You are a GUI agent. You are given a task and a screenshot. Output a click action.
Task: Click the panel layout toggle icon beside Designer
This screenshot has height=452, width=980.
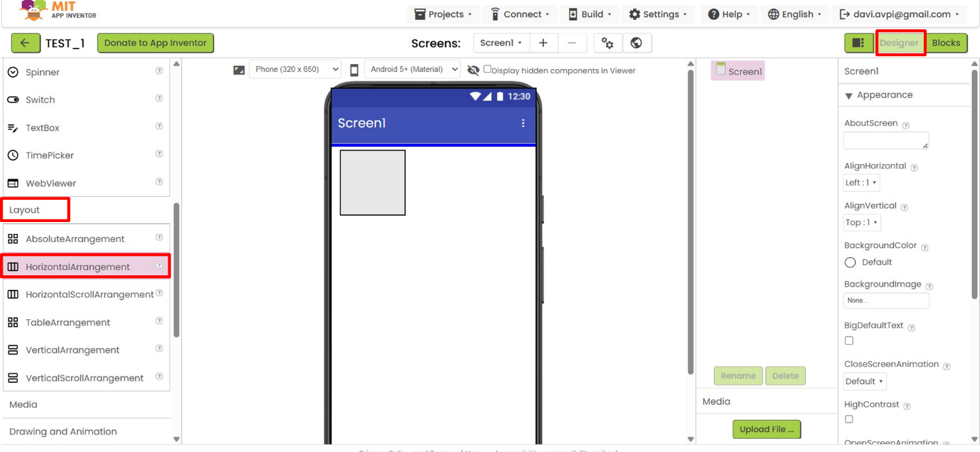[859, 43]
